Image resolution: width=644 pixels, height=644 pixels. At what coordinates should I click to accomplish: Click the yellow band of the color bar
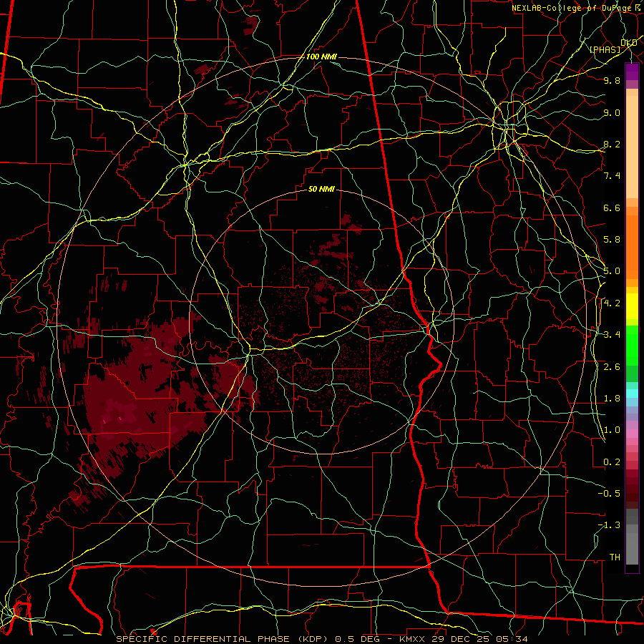pos(632,306)
